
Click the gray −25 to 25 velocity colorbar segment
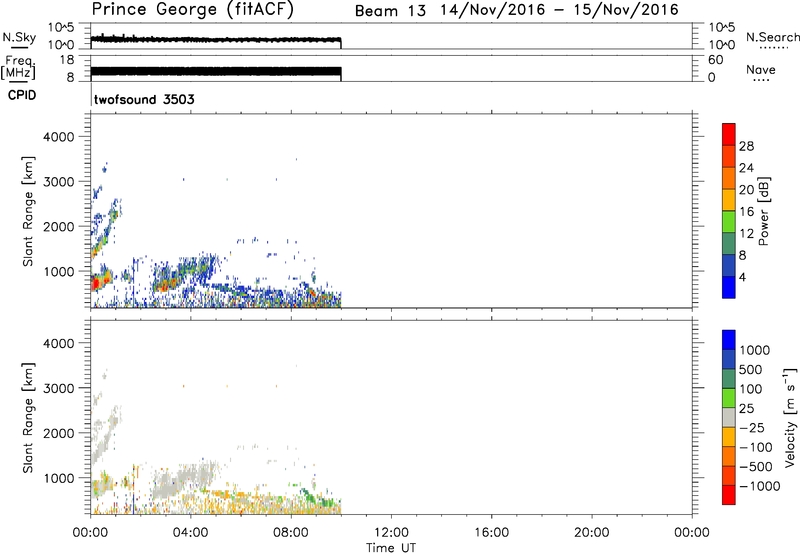(x=729, y=417)
